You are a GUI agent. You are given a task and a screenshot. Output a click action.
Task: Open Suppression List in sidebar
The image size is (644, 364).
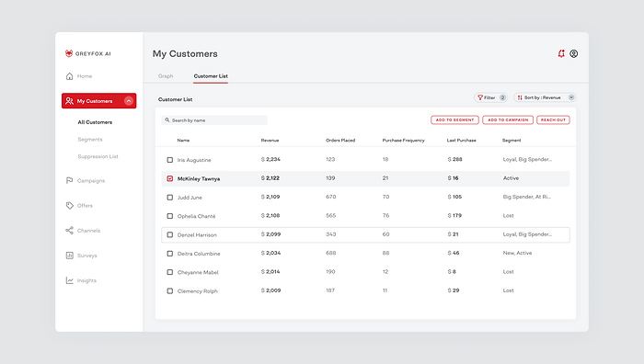98,156
